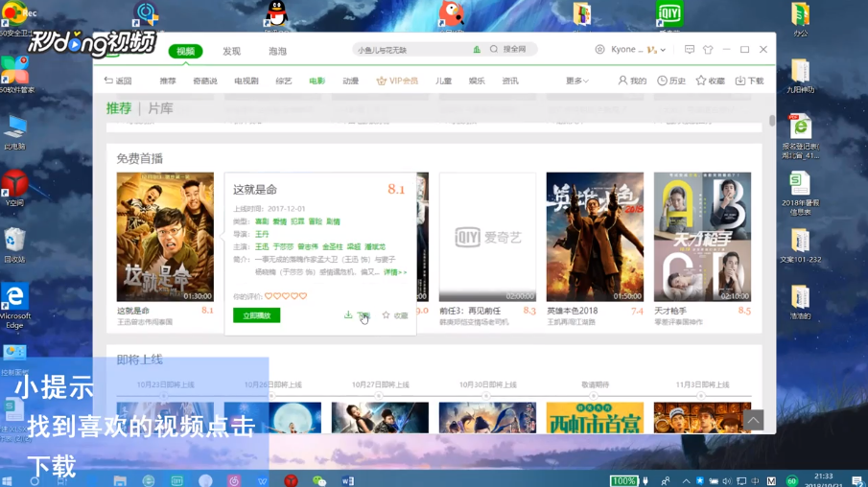
Task: Click the search input field
Action: 411,50
